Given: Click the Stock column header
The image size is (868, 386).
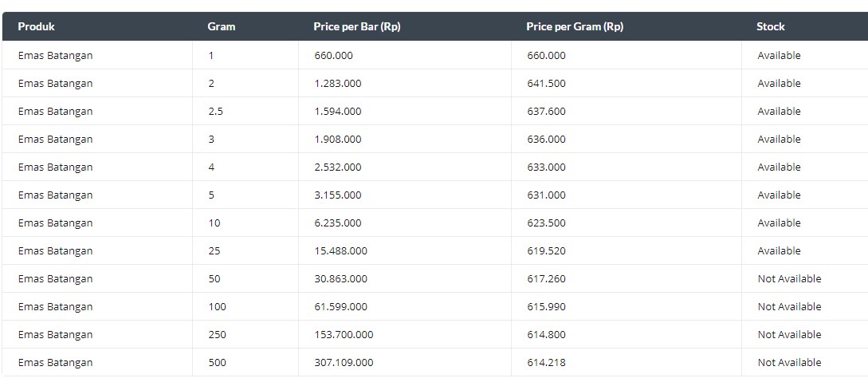Looking at the screenshot, I should coord(771,26).
